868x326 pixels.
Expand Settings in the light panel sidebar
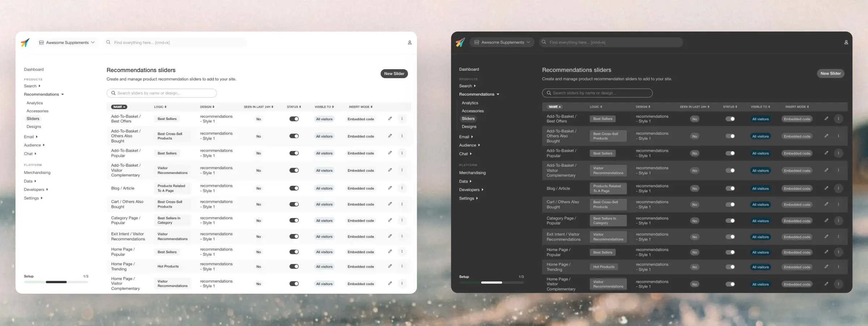[33, 198]
